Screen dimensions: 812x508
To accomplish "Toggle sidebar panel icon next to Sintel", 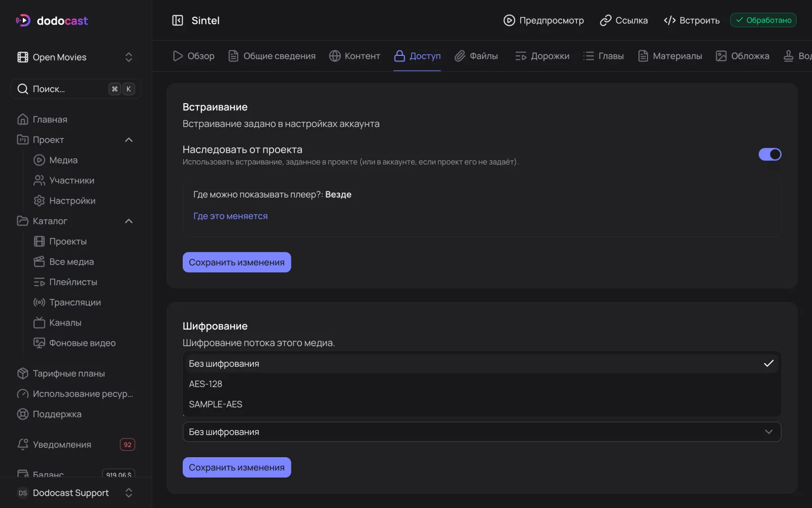I will pyautogui.click(x=178, y=20).
